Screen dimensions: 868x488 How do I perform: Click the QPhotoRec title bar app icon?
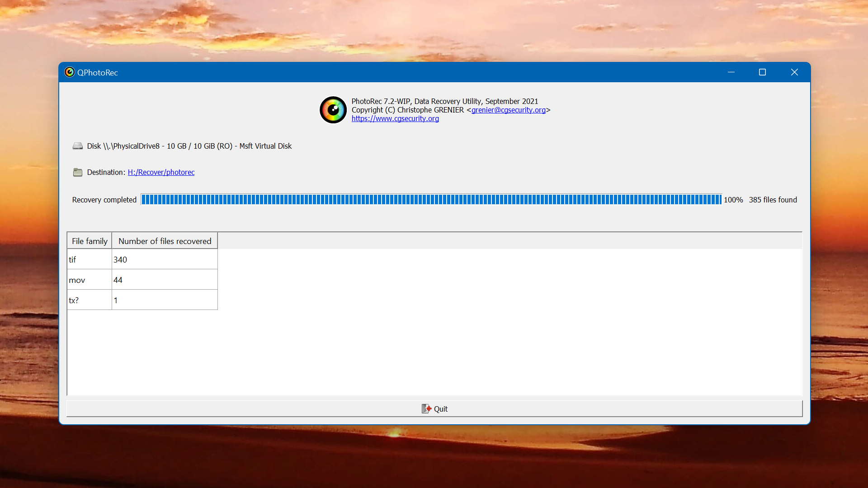(69, 72)
